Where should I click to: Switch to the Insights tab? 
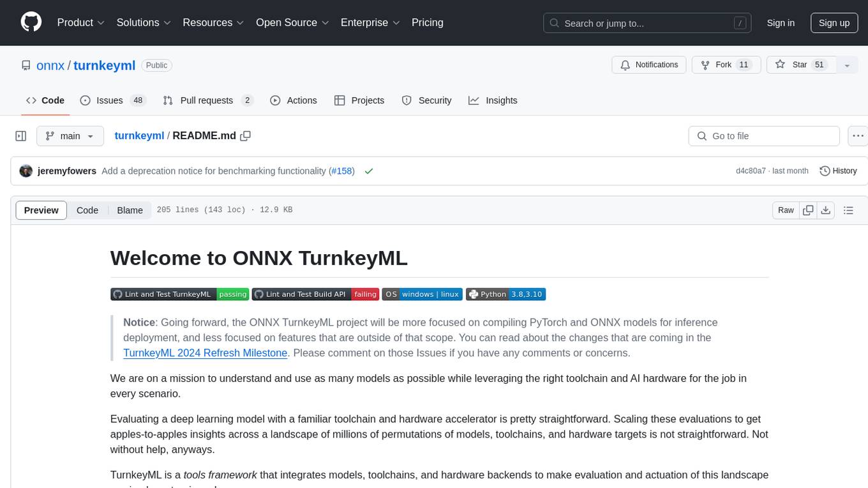[493, 100]
